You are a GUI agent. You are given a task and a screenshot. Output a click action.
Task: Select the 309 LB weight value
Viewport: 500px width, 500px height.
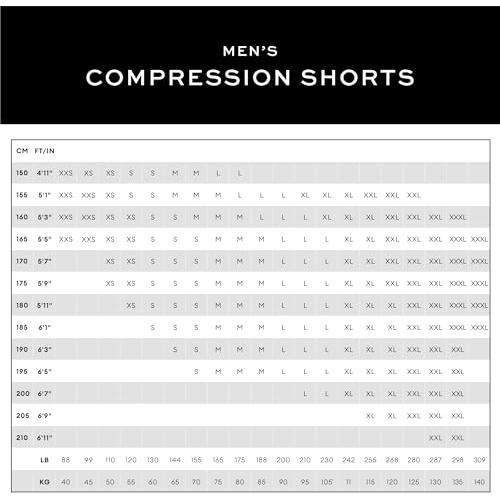(479, 460)
